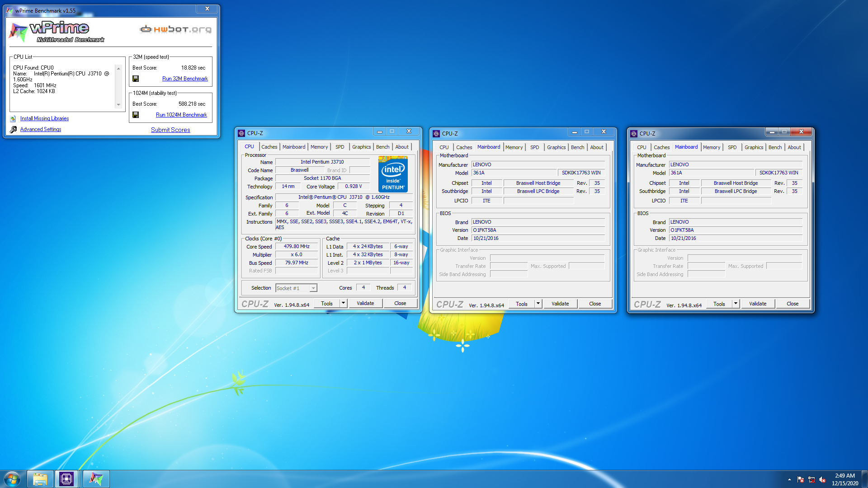The height and width of the screenshot is (488, 868).
Task: Click Action Center flag tray icon
Action: 801,479
